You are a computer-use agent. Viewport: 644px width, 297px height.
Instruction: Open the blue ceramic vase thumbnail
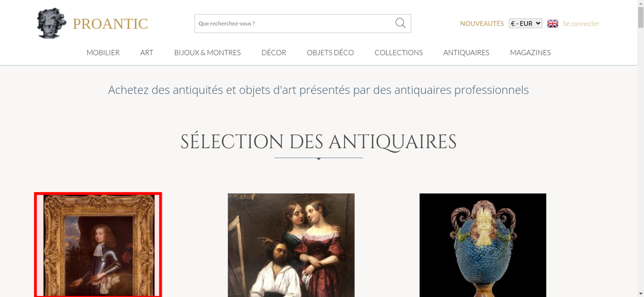[x=483, y=245]
